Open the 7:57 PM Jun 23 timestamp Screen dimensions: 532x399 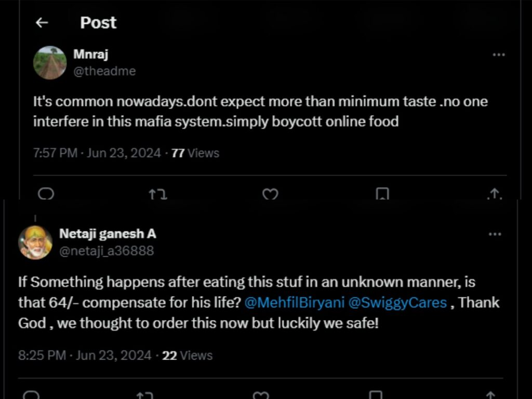97,153
